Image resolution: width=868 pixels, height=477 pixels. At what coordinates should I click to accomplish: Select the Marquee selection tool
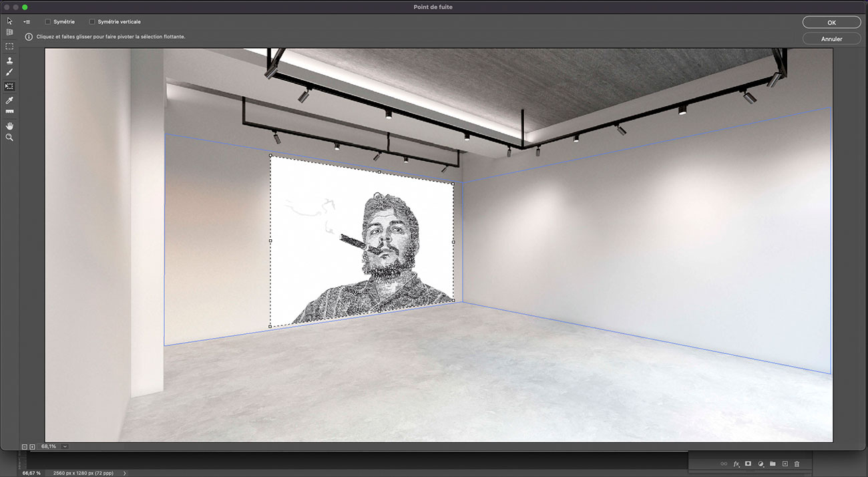[x=9, y=46]
